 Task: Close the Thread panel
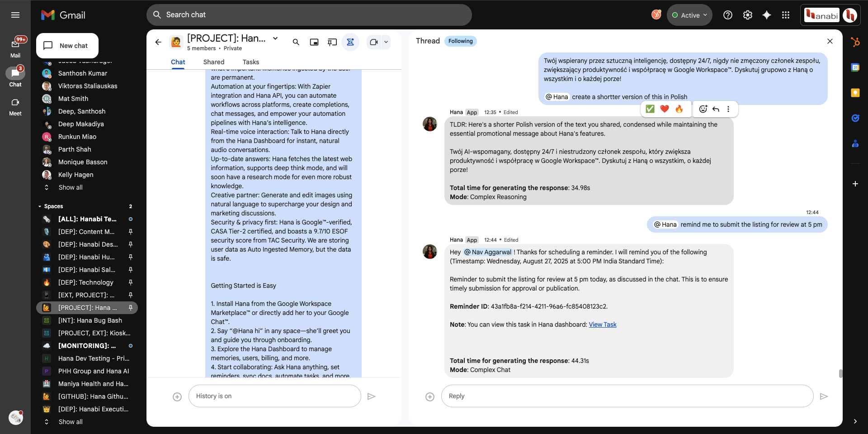click(x=830, y=41)
